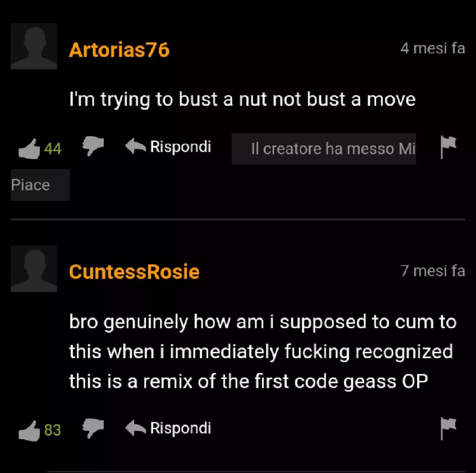Open CuntessRosie's profile avatar
The height and width of the screenshot is (473, 476).
[33, 269]
